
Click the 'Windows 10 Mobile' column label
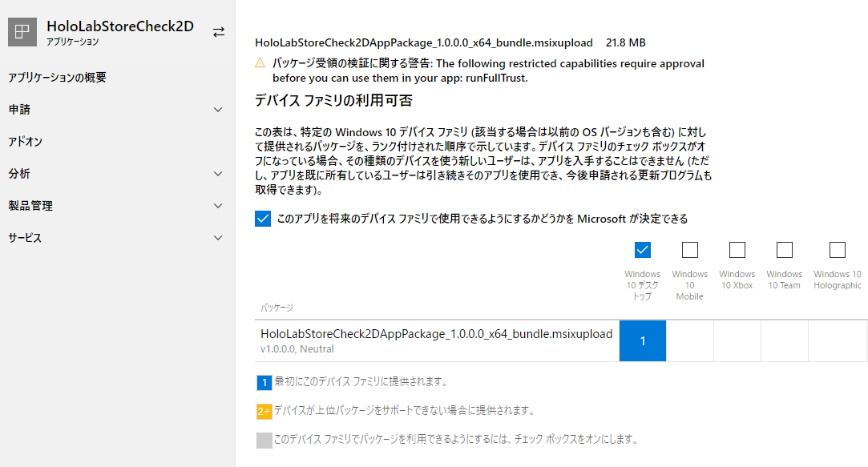pyautogui.click(x=690, y=285)
